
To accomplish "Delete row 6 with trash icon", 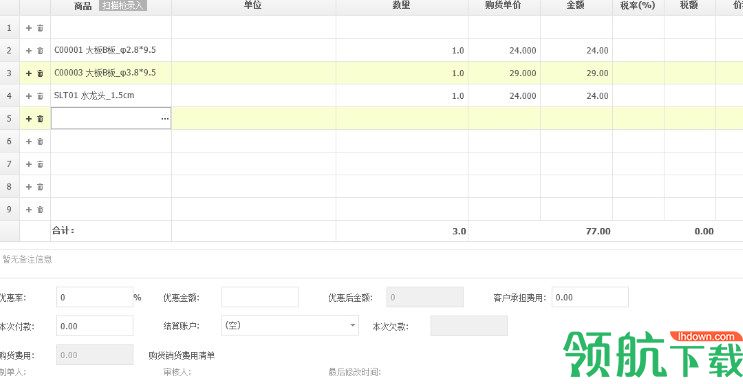I will (x=40, y=141).
